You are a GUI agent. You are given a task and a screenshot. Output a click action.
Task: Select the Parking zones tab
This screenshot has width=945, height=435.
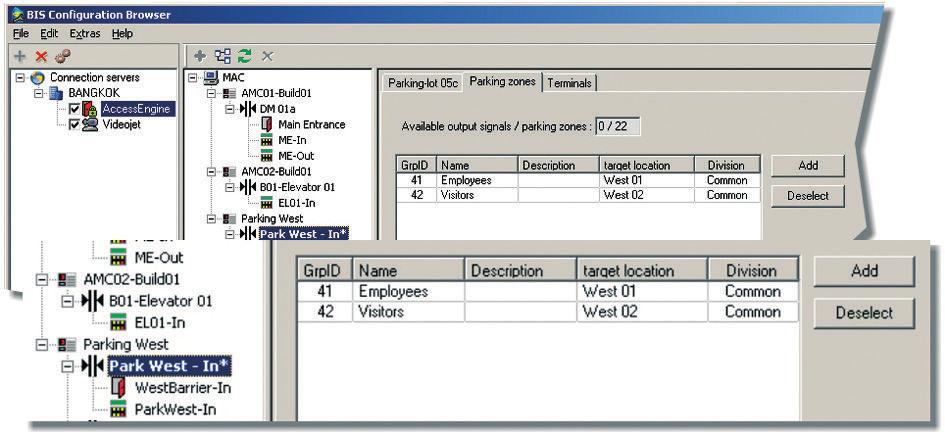click(x=503, y=81)
